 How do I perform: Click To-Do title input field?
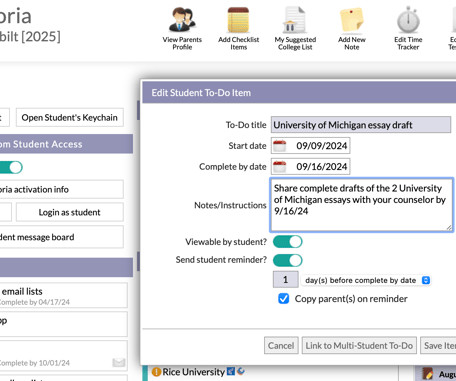click(x=361, y=125)
